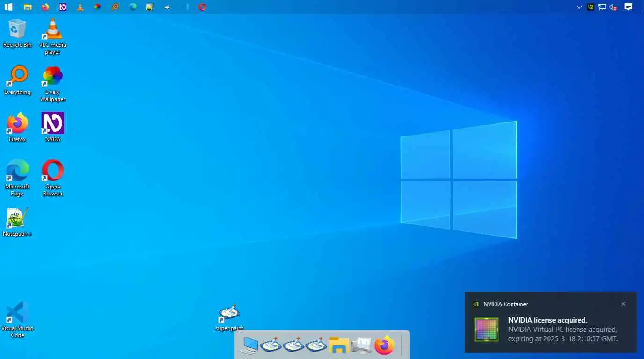The height and width of the screenshot is (359, 644).
Task: Launch the Firefox desktop shortcut
Action: point(17,127)
